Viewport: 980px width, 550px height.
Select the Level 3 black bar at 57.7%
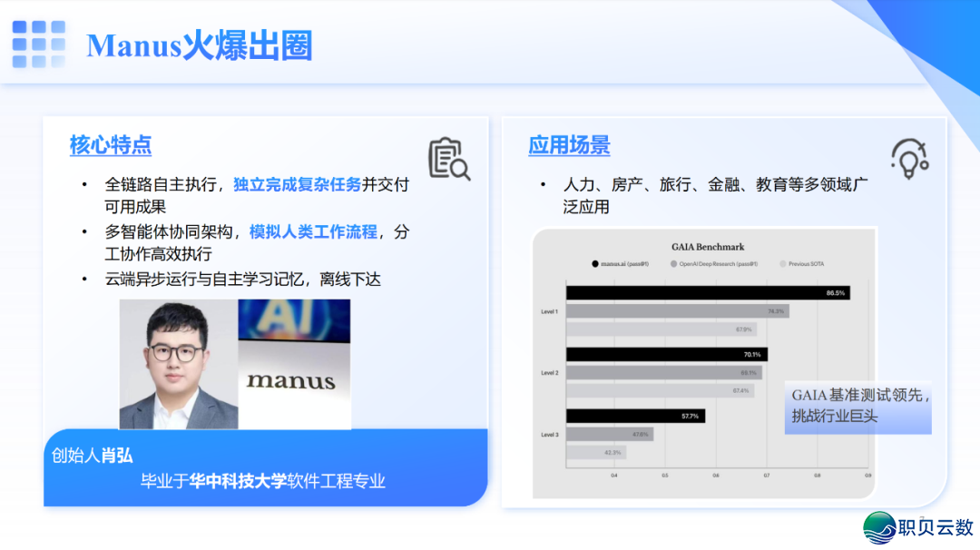click(x=635, y=416)
